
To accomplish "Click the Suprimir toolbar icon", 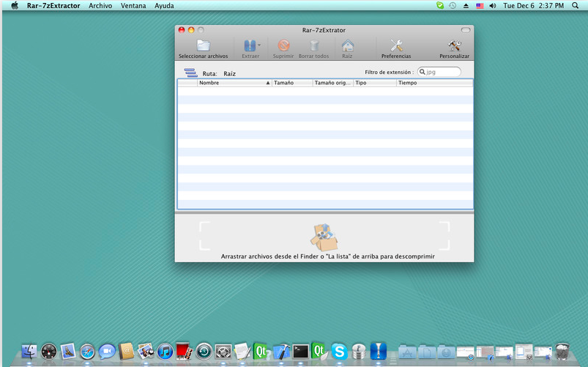I will (x=283, y=45).
